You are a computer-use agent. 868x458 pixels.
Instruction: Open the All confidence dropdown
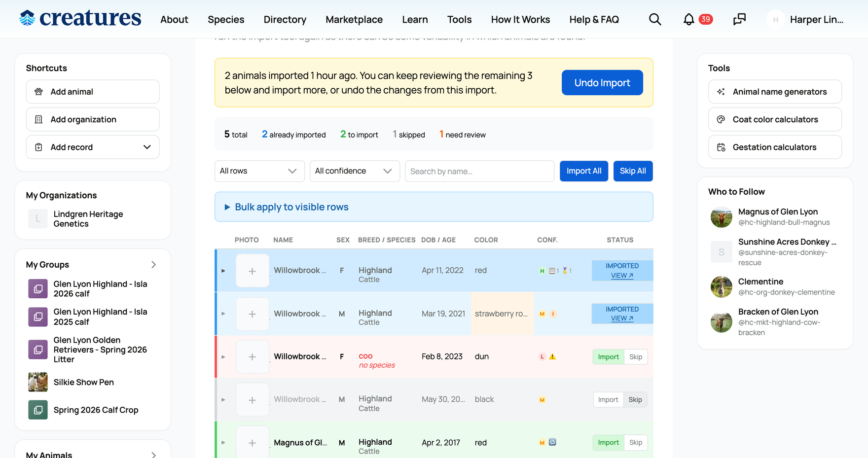pos(355,171)
